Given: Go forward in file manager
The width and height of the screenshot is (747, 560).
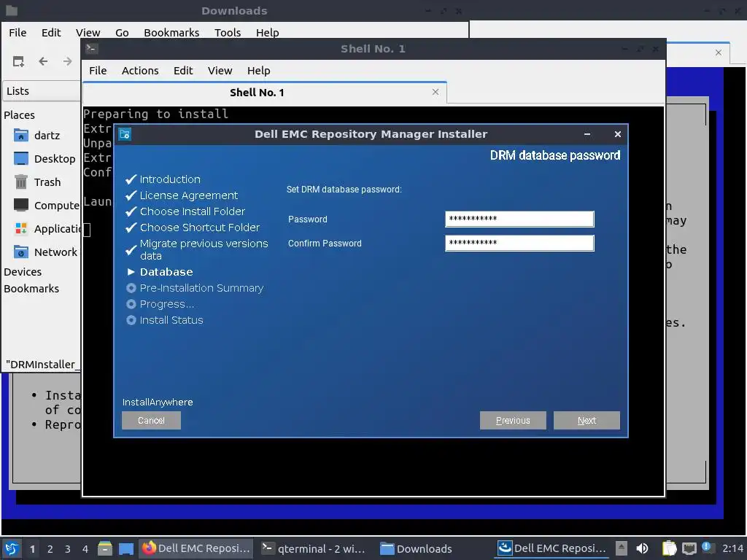Looking at the screenshot, I should point(68,61).
